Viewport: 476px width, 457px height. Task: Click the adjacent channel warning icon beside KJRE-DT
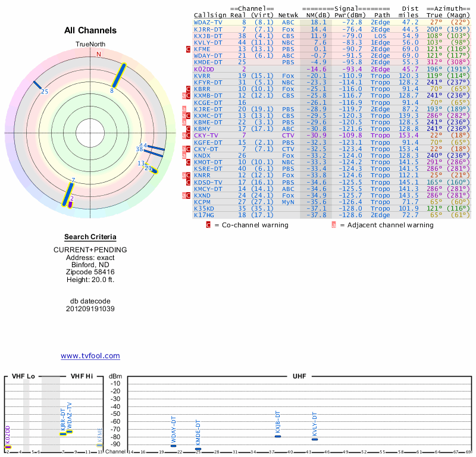click(184, 109)
